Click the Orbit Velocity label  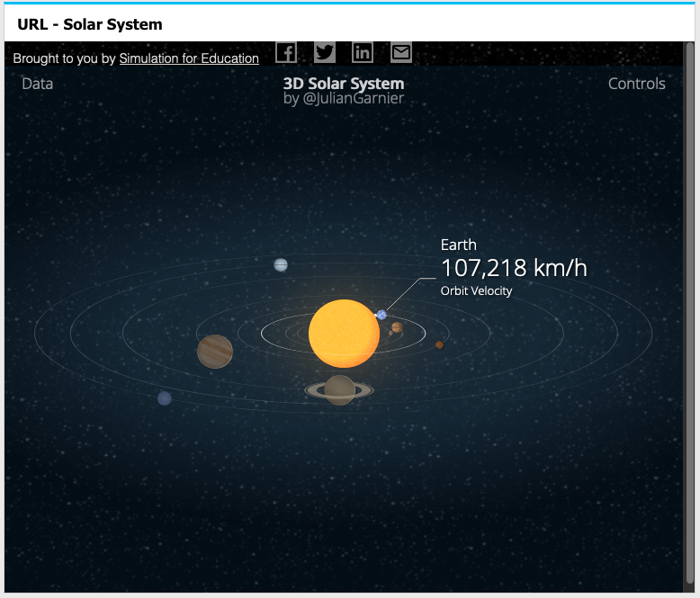(x=476, y=291)
